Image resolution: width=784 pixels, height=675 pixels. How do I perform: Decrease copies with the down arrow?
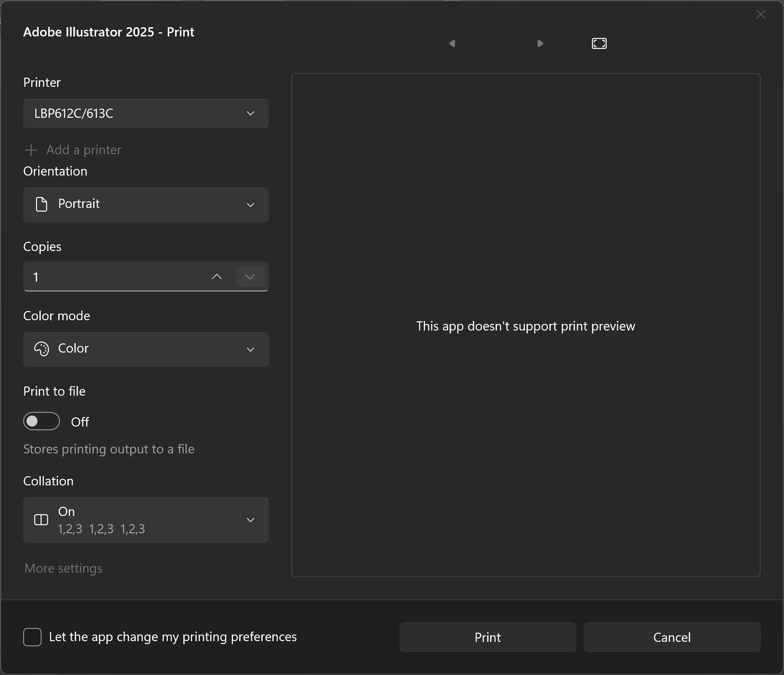click(x=250, y=277)
